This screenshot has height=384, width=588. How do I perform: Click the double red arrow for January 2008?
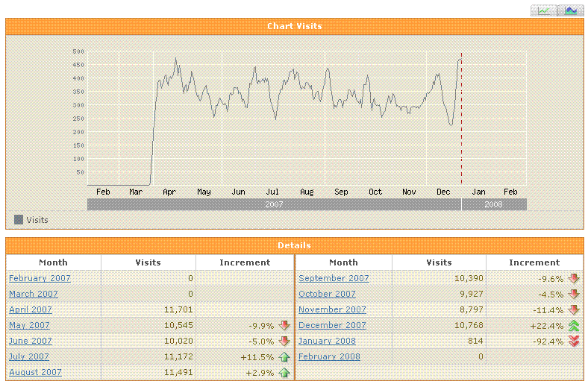pyautogui.click(x=574, y=341)
